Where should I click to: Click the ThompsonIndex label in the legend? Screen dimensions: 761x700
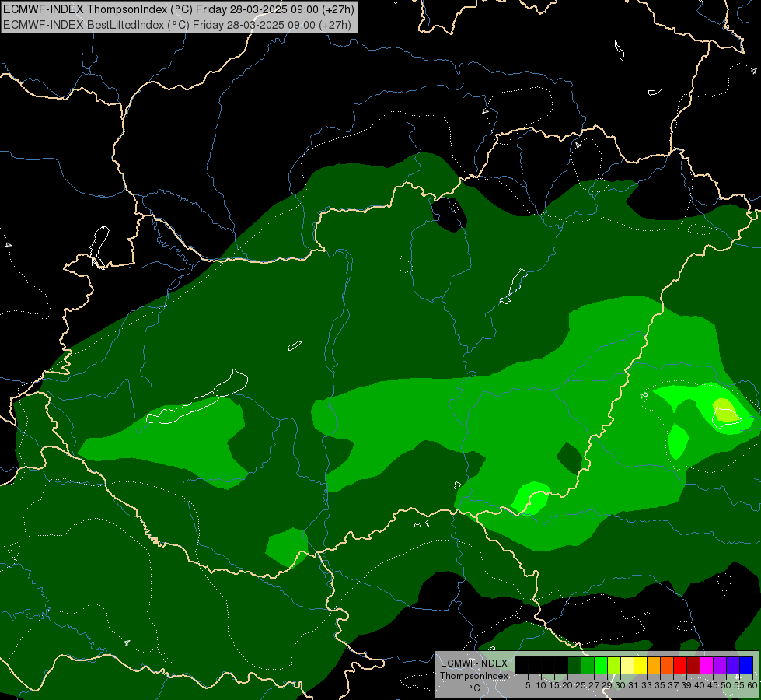click(x=474, y=676)
